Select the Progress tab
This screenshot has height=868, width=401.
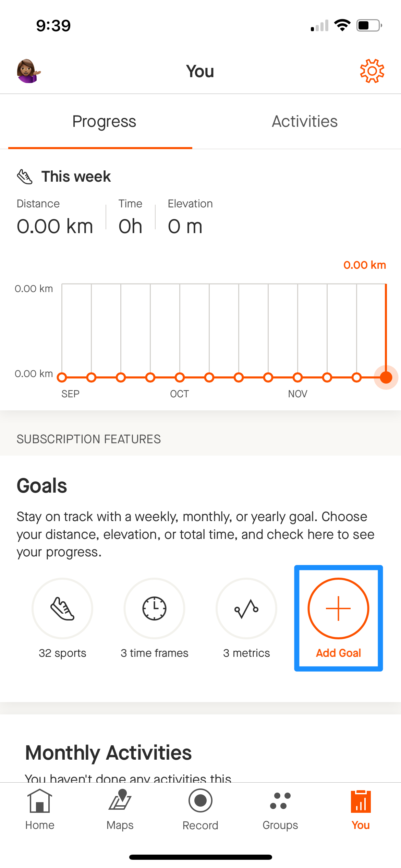pyautogui.click(x=104, y=121)
